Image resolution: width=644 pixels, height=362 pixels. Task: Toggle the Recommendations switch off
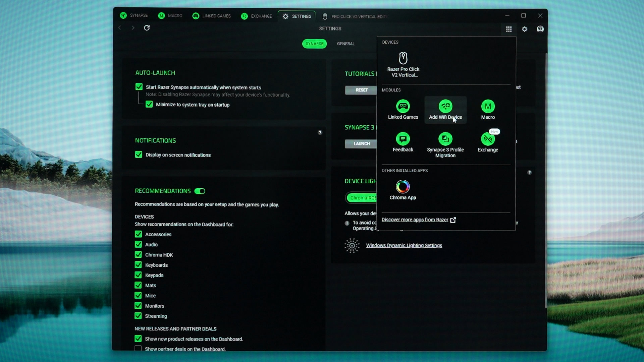(x=200, y=191)
